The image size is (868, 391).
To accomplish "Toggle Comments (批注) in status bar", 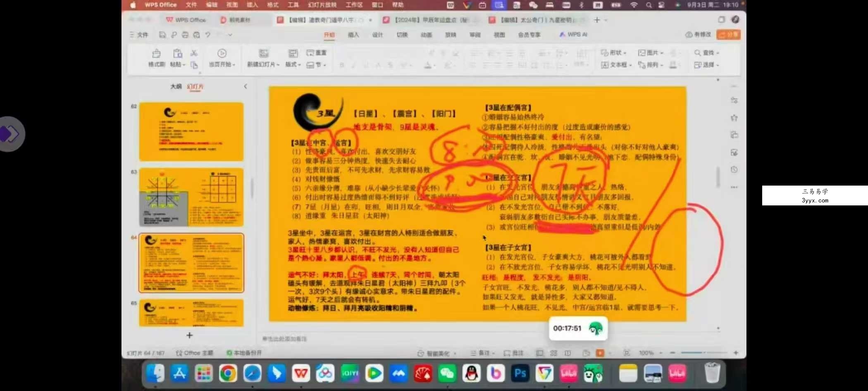I will (x=513, y=353).
